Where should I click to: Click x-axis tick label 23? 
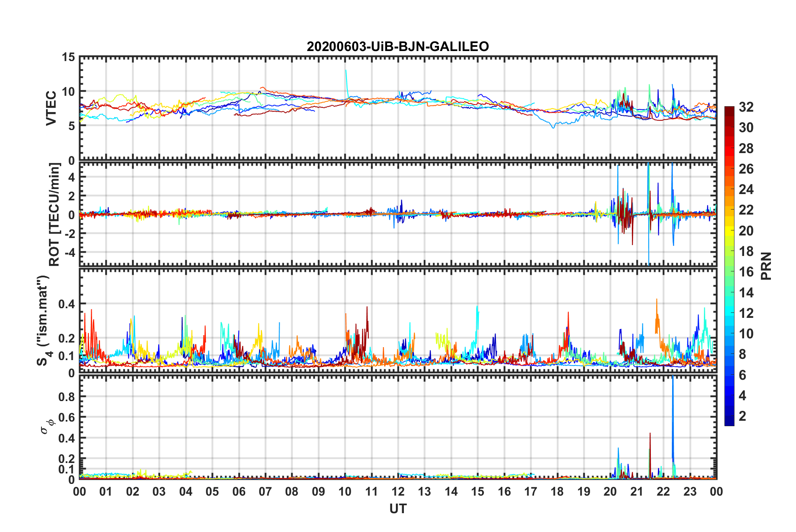pos(690,491)
